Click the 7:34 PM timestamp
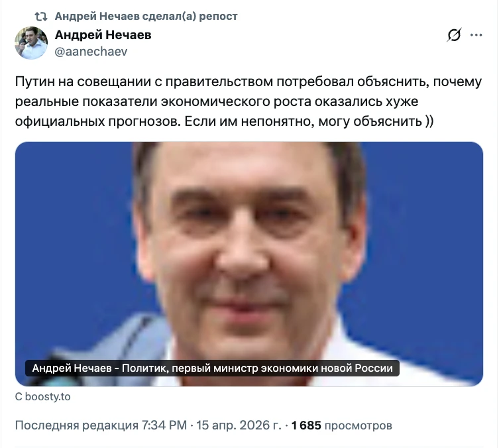The height and width of the screenshot is (448, 499). [164, 425]
